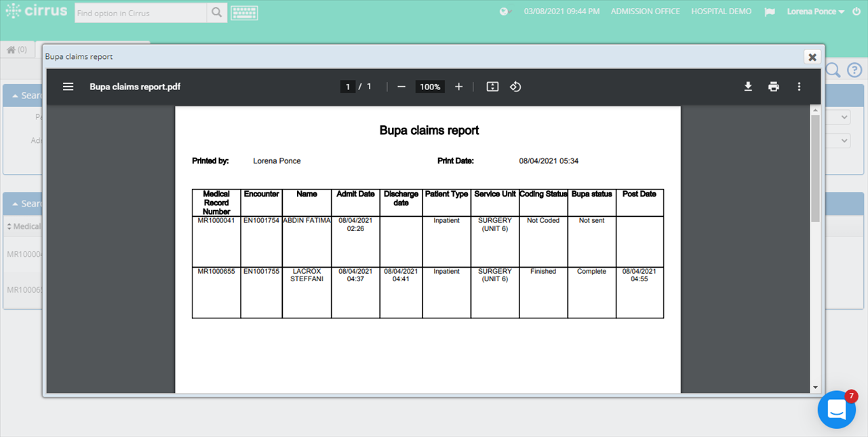The height and width of the screenshot is (437, 868).
Task: Click the PDF viewer scroll-up arrow
Action: point(815,110)
